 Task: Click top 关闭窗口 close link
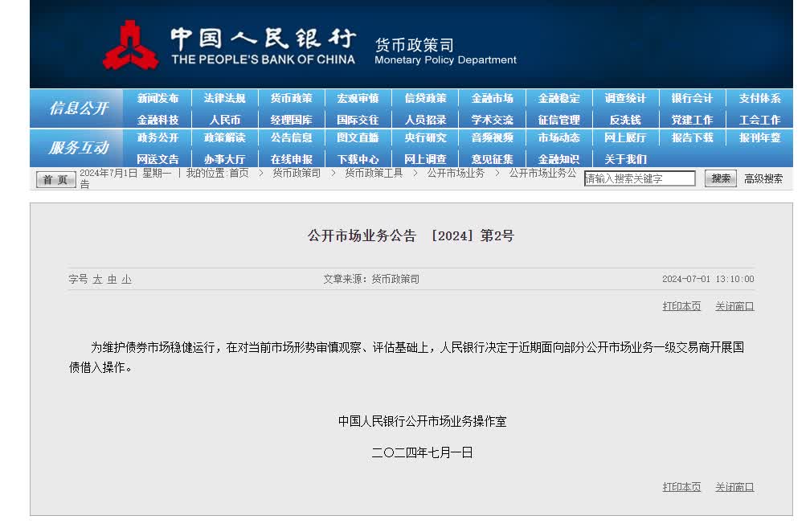pyautogui.click(x=734, y=306)
